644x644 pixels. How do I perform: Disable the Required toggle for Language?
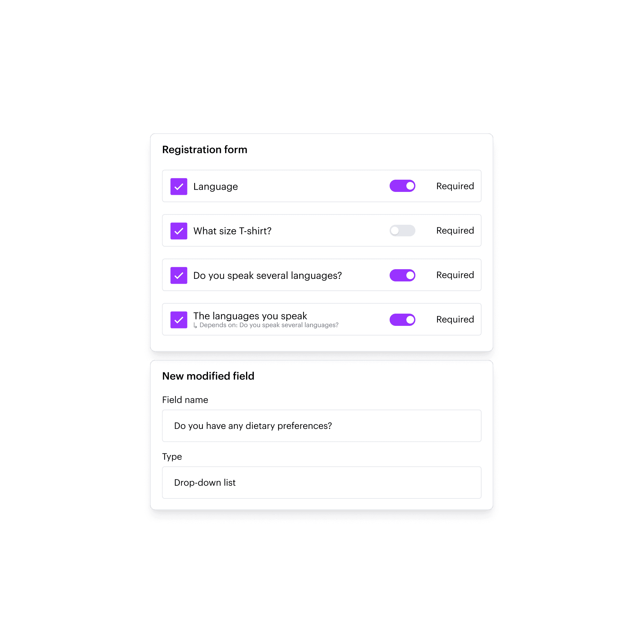pyautogui.click(x=402, y=186)
